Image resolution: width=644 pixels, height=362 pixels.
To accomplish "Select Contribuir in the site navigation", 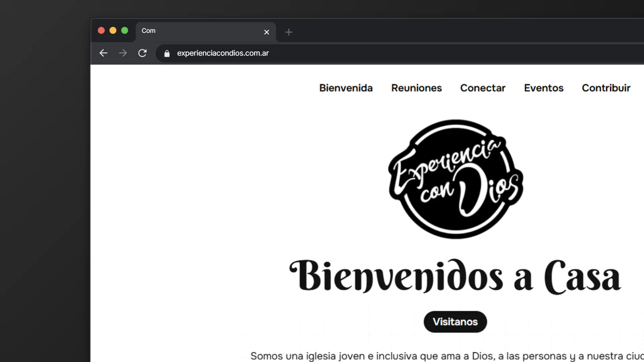I will click(606, 88).
